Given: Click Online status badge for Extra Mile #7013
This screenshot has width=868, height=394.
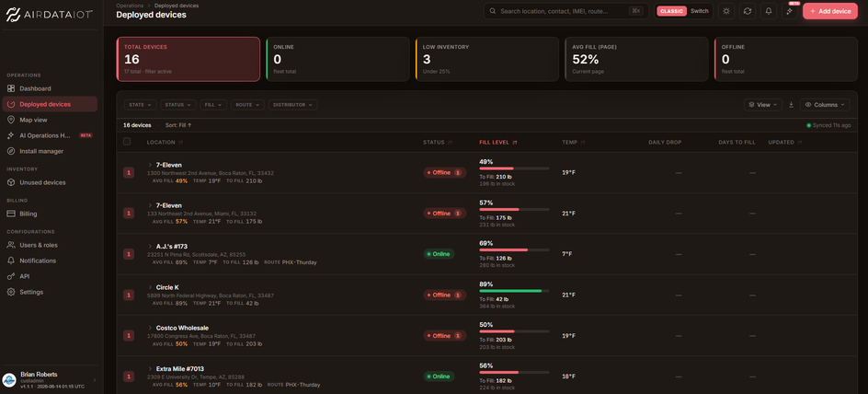Looking at the screenshot, I should tap(439, 377).
